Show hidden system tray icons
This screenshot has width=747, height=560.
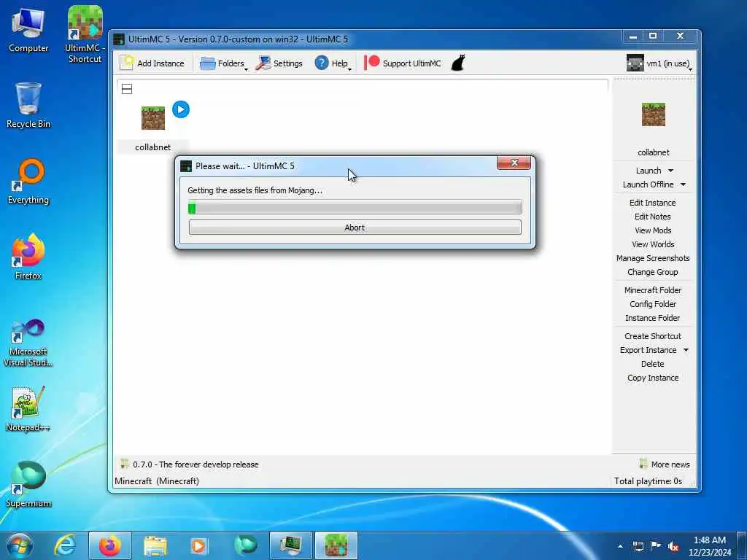click(620, 546)
